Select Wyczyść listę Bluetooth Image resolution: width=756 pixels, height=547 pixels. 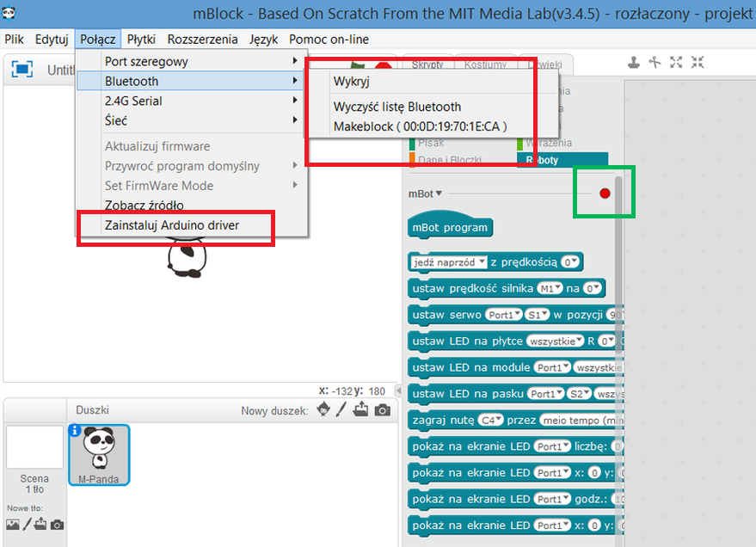(x=433, y=107)
